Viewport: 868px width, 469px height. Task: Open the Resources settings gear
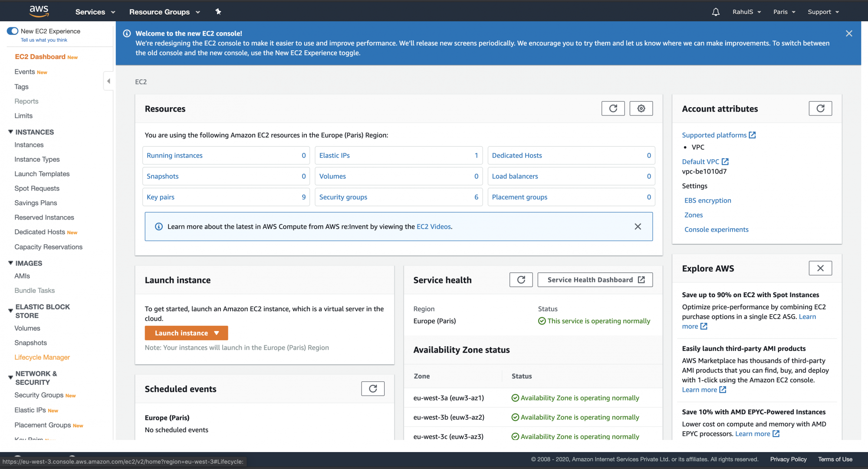641,108
